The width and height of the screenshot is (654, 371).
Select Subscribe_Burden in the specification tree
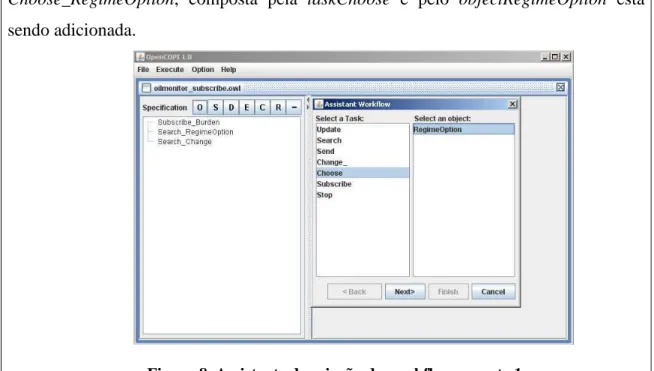coord(189,122)
